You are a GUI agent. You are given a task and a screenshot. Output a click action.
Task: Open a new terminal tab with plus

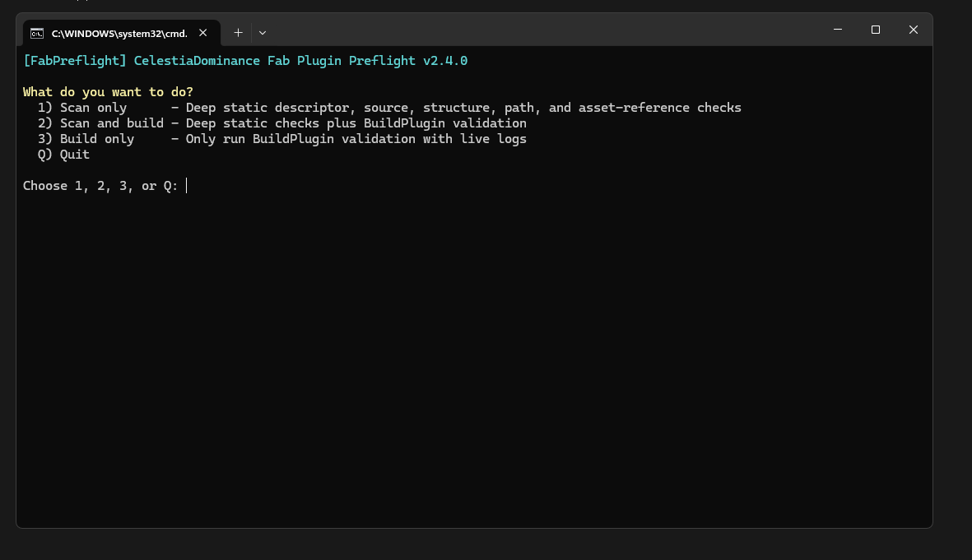[238, 33]
